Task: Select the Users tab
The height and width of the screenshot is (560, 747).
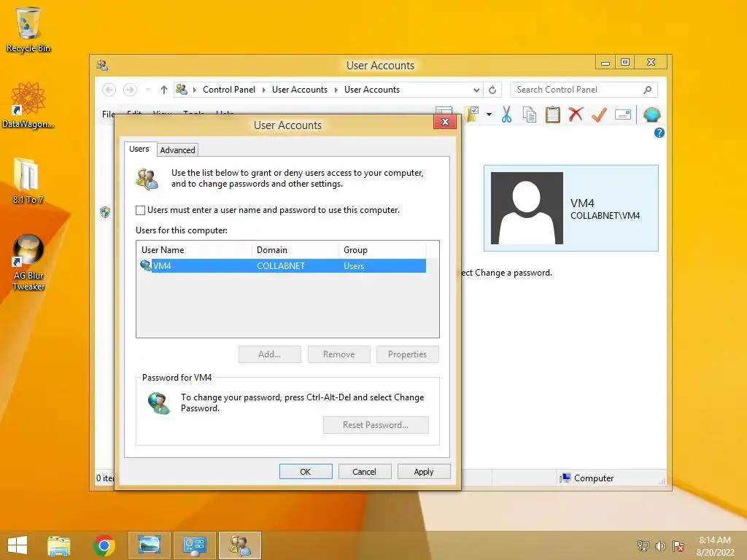Action: pyautogui.click(x=139, y=149)
